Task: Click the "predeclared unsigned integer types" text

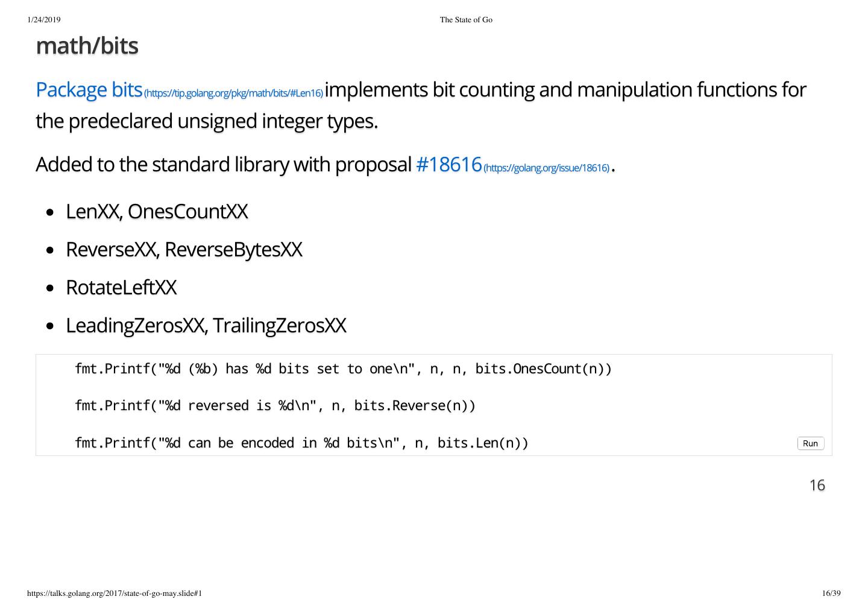Action: tap(223, 121)
